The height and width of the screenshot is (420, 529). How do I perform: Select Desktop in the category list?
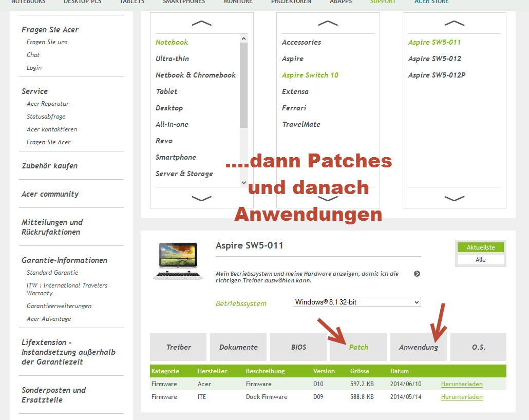click(x=169, y=108)
